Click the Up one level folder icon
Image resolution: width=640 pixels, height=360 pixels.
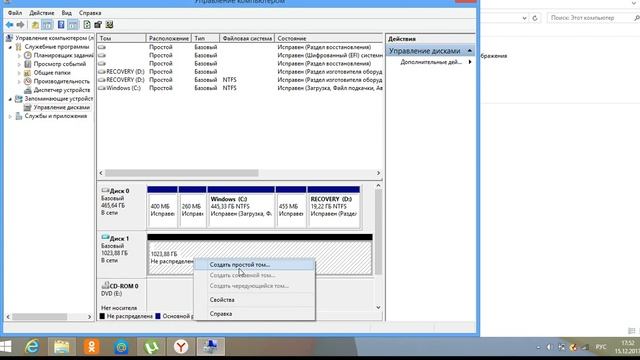[x=36, y=25]
